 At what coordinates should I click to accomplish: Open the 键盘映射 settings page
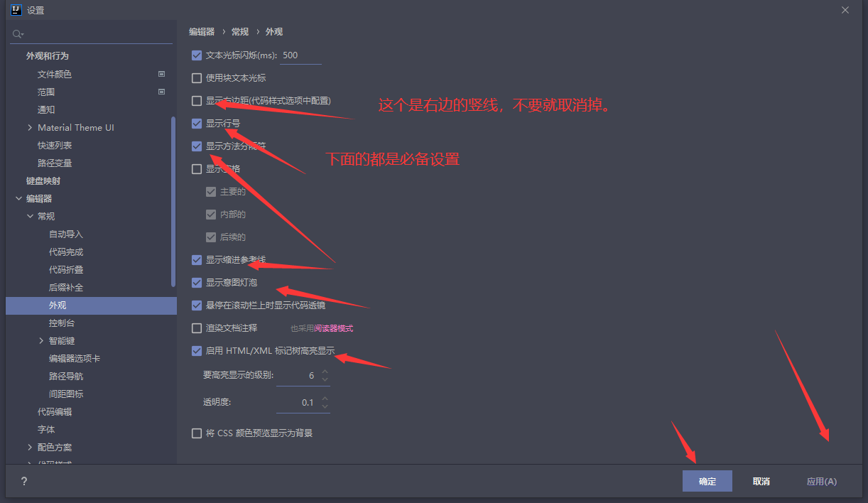pos(43,181)
